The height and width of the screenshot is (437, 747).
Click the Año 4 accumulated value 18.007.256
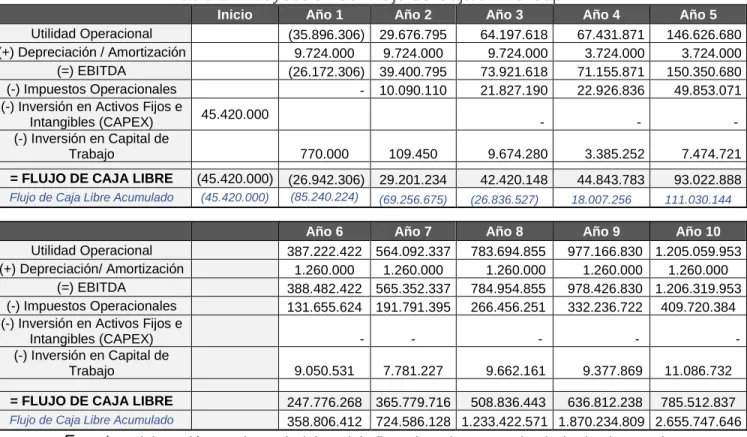click(x=601, y=199)
